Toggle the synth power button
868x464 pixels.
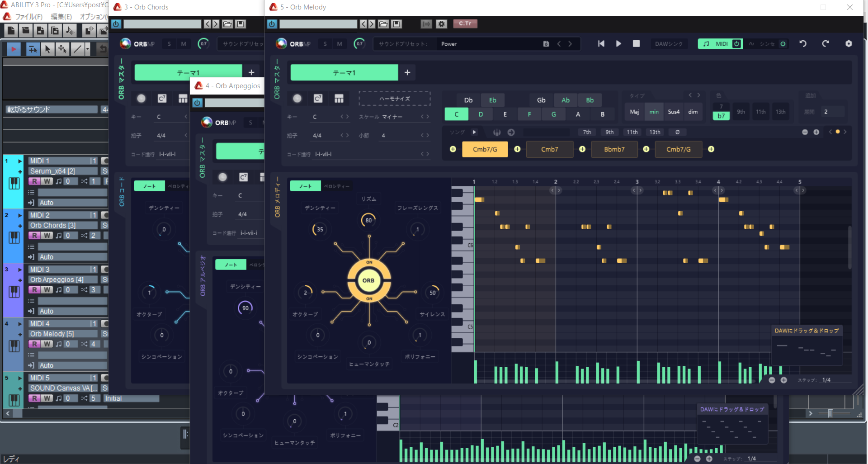point(783,44)
